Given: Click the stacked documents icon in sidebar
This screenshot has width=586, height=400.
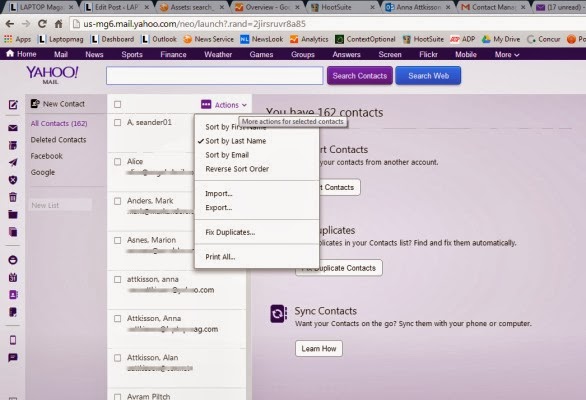Looking at the screenshot, I should tap(13, 232).
